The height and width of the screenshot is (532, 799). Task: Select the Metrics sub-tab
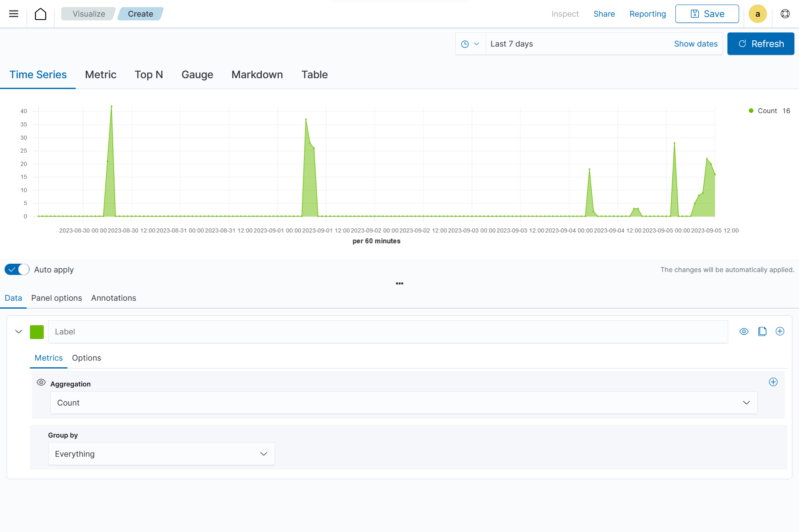[49, 358]
